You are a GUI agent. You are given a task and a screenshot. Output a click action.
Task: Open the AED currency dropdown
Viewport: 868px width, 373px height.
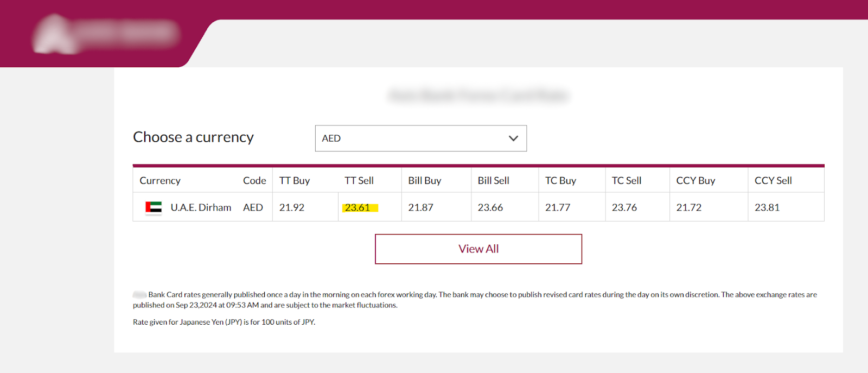pos(420,138)
